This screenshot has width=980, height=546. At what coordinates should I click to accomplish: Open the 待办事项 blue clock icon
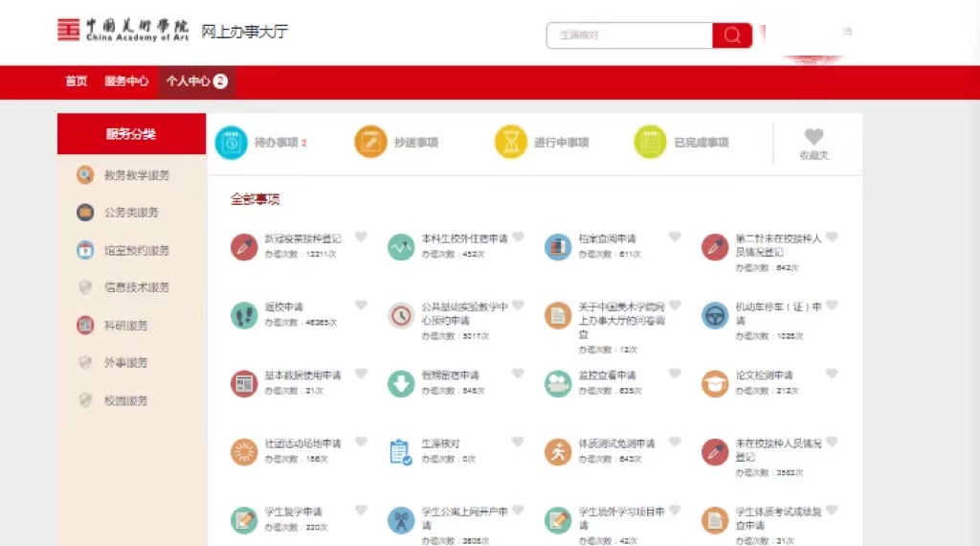[231, 142]
